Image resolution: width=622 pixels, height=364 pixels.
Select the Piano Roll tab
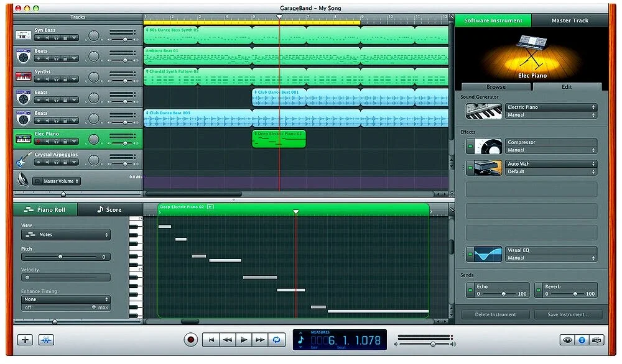(45, 209)
